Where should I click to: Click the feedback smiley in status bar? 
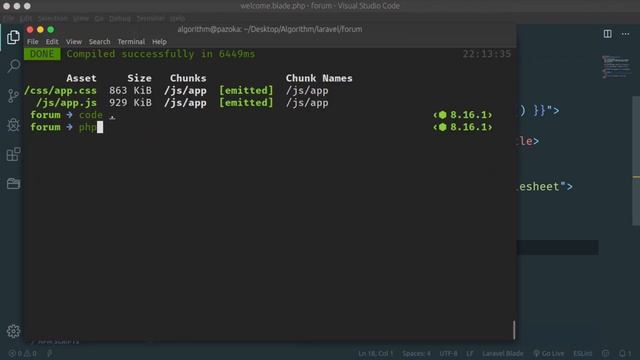[606, 353]
